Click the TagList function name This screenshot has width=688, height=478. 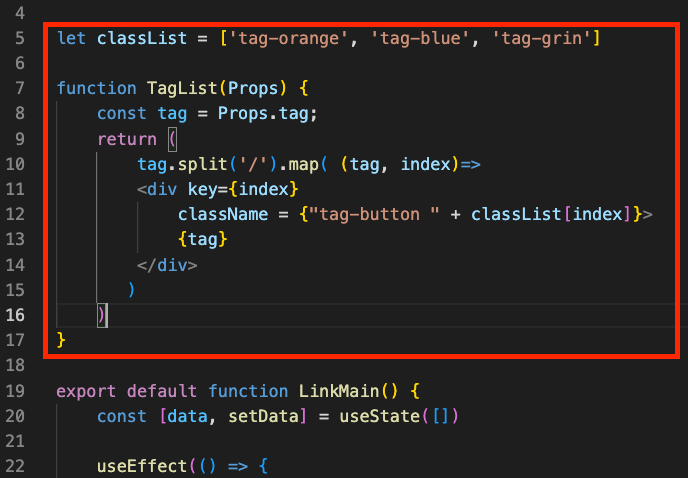tap(182, 88)
